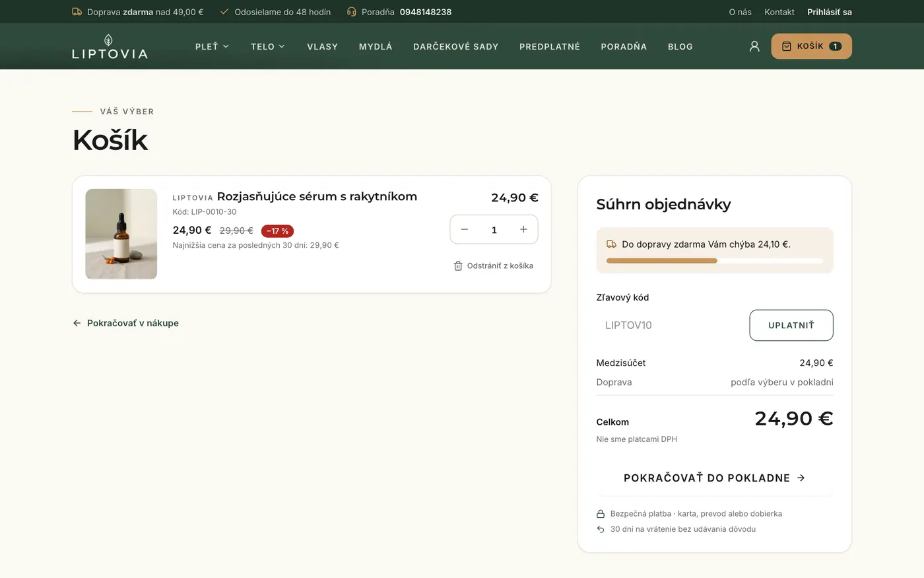Click the truck icon in free shipping notice
Screen dimensions: 924x578
(611, 244)
